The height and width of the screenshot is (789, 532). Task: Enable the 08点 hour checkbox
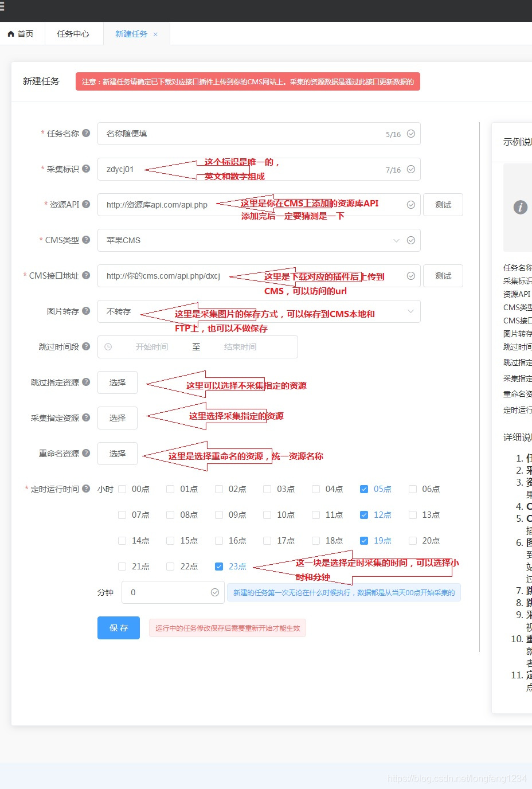(170, 515)
